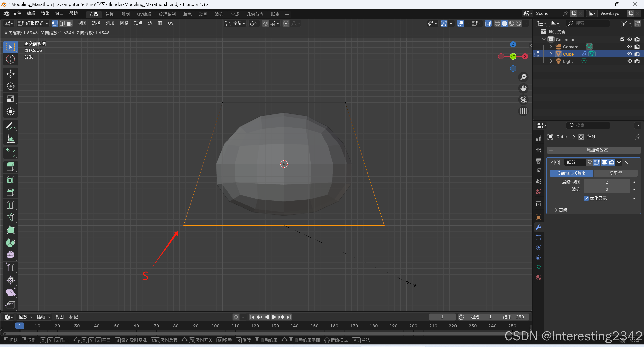Screen dimensions: 644x347
Task: Click the face select mode icon
Action: pos(69,23)
